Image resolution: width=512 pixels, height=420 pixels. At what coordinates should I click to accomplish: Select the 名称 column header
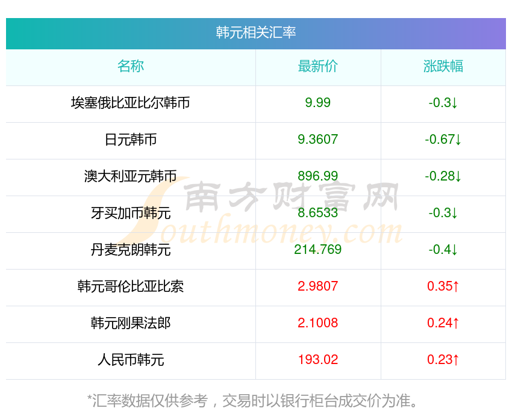point(131,66)
